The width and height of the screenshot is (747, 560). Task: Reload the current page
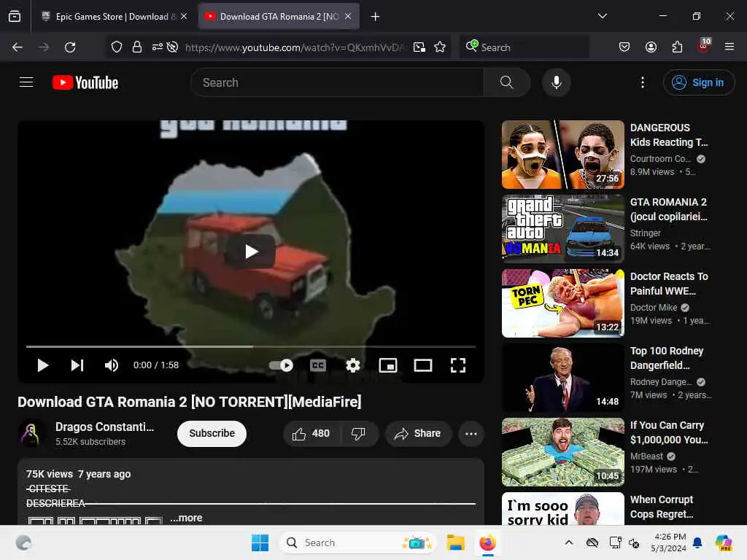[x=70, y=47]
